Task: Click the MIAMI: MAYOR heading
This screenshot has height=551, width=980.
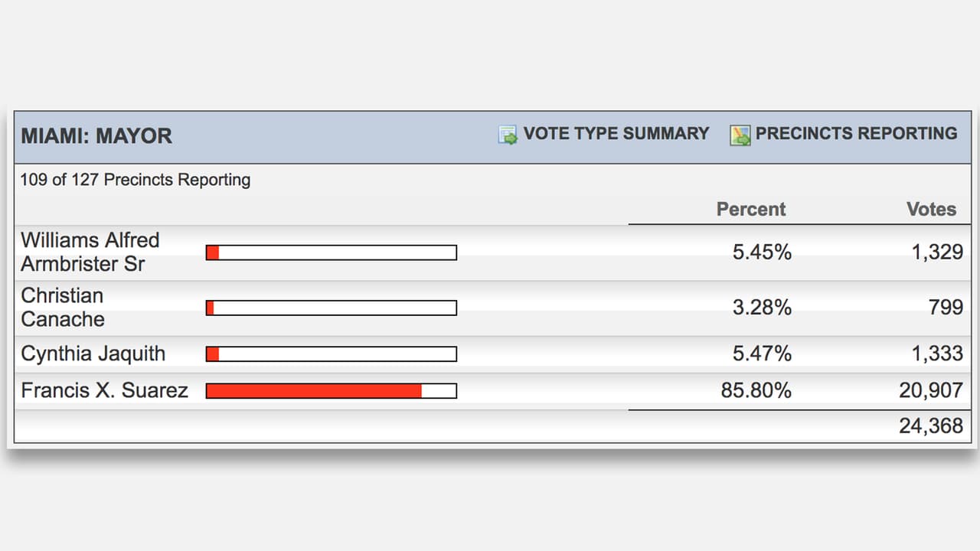Action: [x=96, y=136]
